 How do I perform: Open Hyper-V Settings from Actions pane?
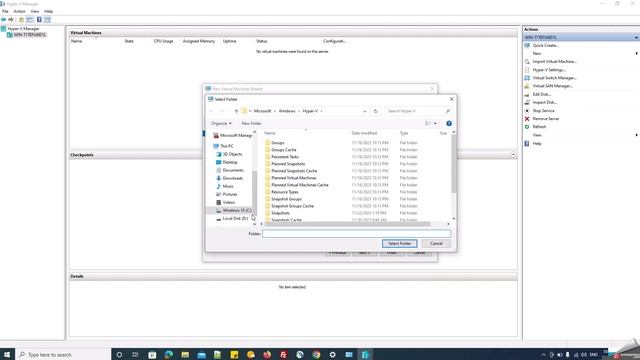click(549, 70)
